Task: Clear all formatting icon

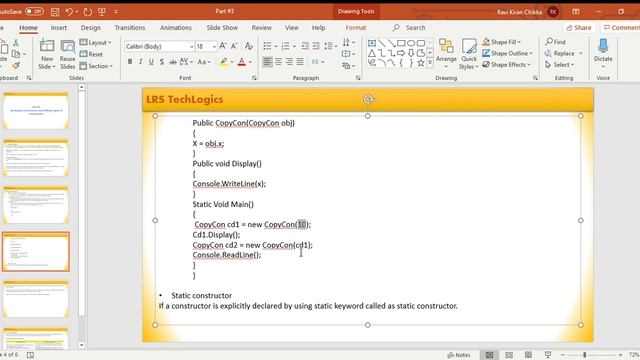Action: 249,46
